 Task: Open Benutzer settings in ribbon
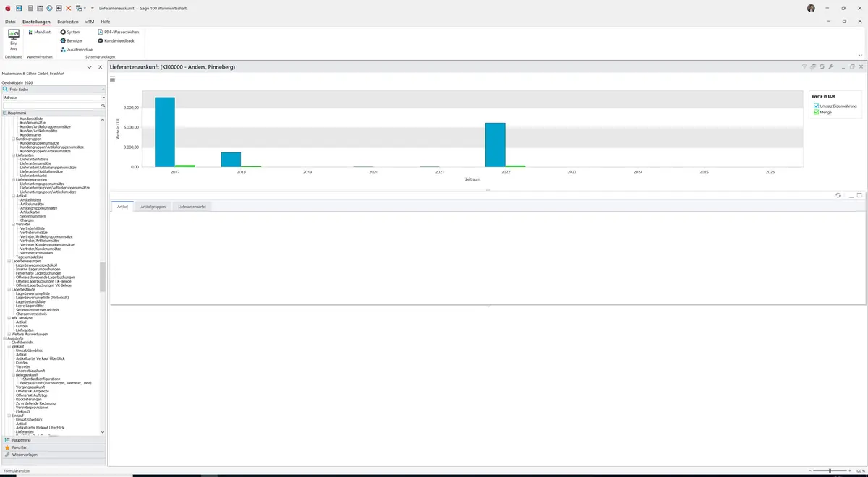(72, 40)
